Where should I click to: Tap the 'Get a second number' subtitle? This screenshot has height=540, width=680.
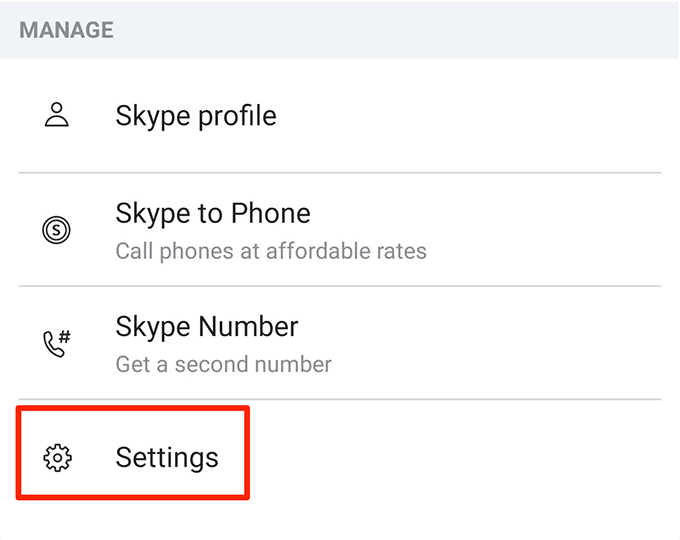point(223,364)
